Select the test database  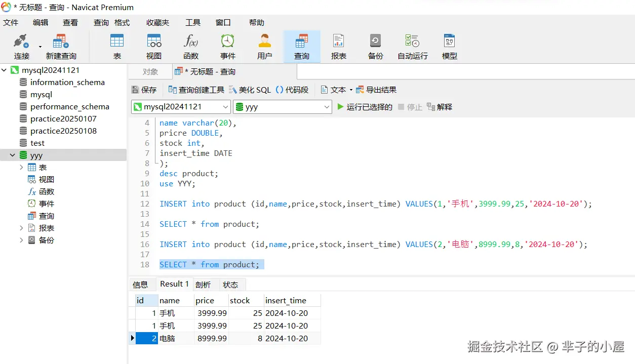click(37, 143)
